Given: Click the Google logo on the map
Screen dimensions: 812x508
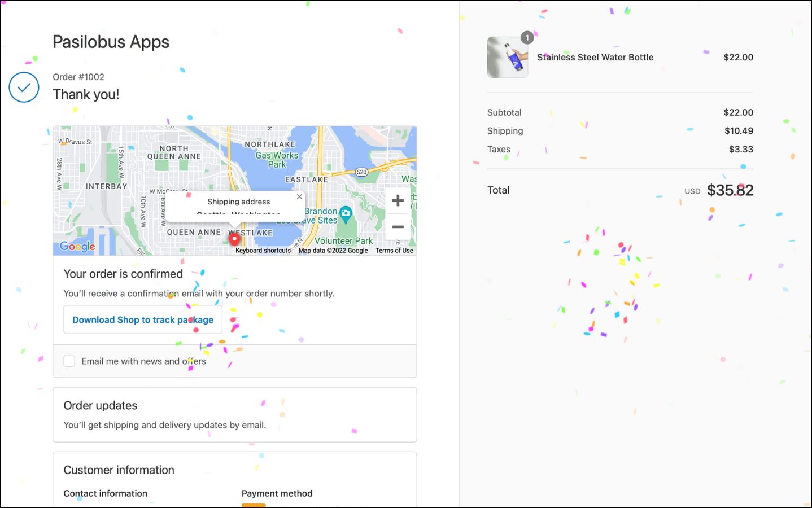Looking at the screenshot, I should (x=77, y=247).
